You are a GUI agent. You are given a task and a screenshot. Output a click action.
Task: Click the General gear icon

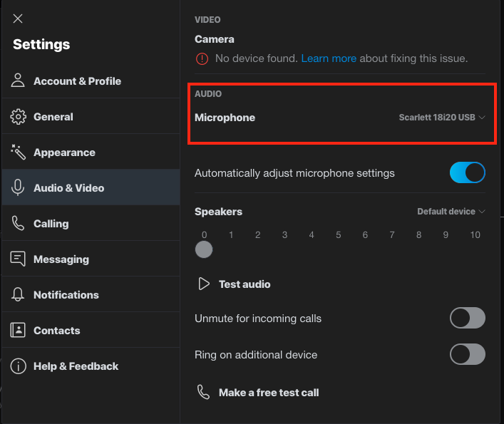[x=18, y=117]
